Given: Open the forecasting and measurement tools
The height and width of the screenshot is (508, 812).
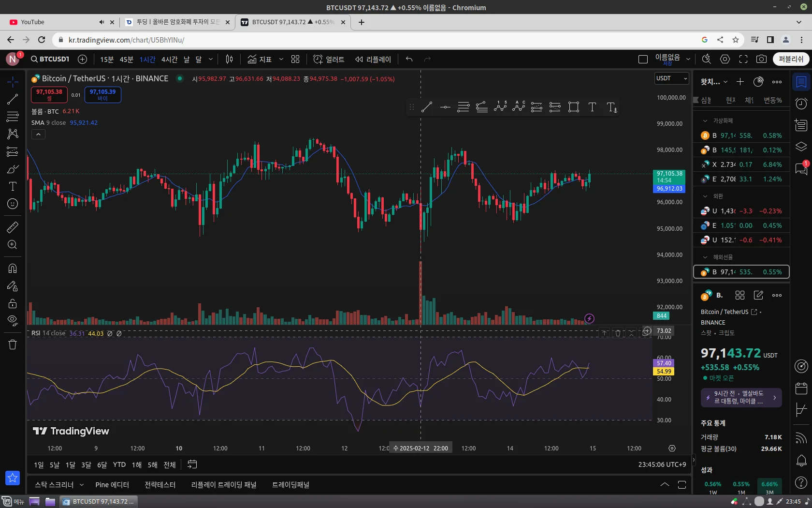Looking at the screenshot, I should pos(13,151).
